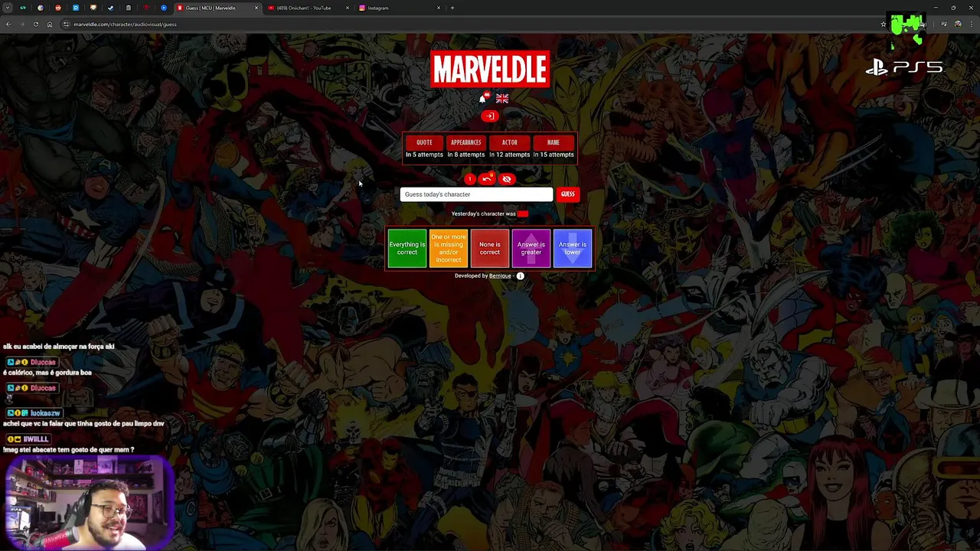Screen dimensions: 980x551
Task: Open a new browser tab
Action: coord(452,8)
